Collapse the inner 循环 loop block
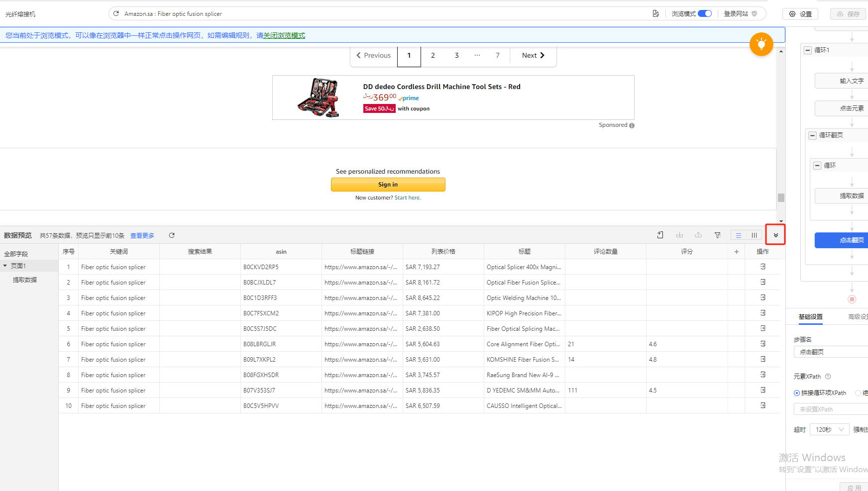Image resolution: width=868 pixels, height=491 pixels. coord(817,166)
